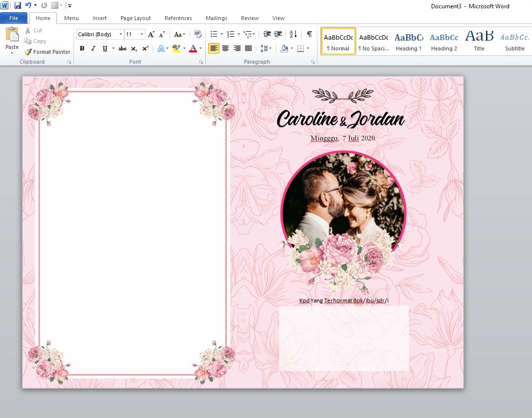Image resolution: width=532 pixels, height=418 pixels.
Task: Click the Multilevel List icon
Action: pos(248,34)
